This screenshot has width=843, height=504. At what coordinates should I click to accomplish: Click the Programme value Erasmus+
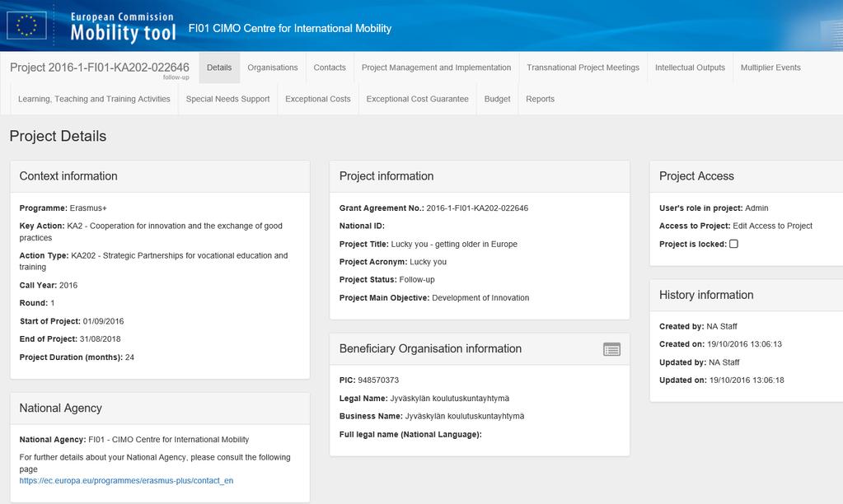tap(88, 208)
